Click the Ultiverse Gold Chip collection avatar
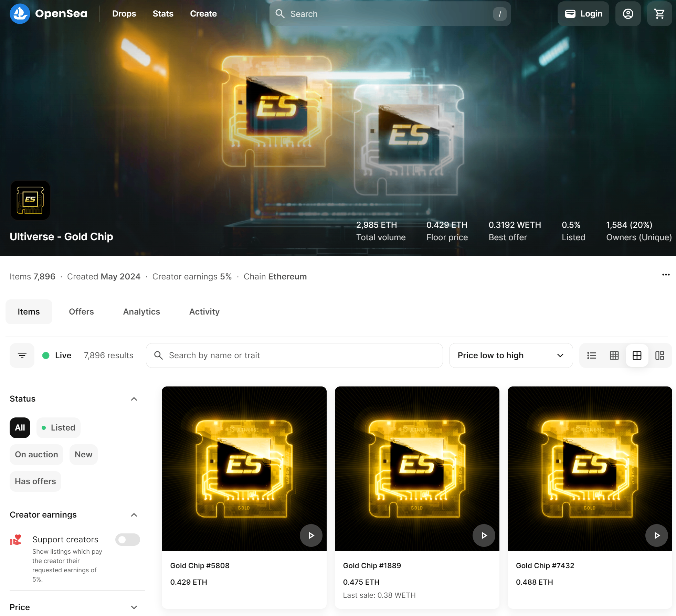This screenshot has width=676, height=616. [30, 200]
